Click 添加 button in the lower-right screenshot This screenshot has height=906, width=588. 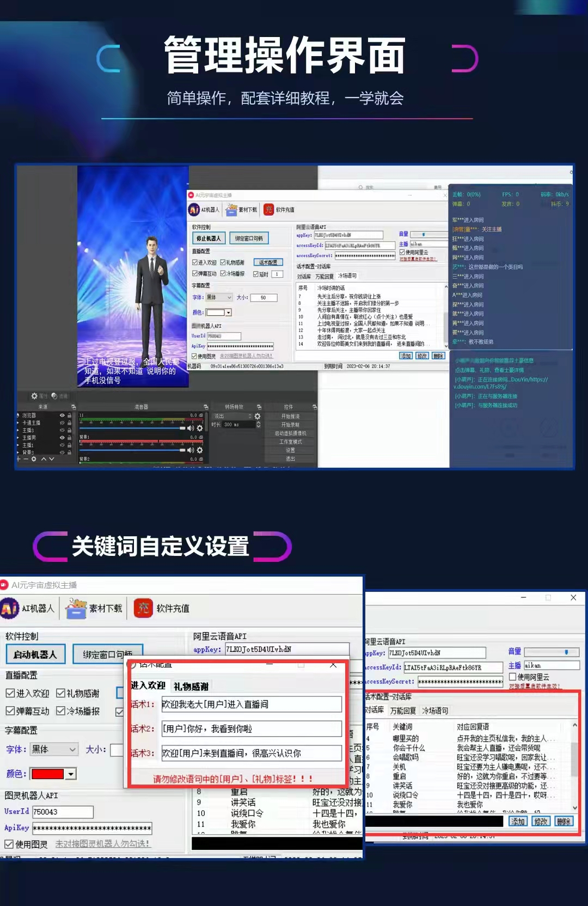pos(518,821)
